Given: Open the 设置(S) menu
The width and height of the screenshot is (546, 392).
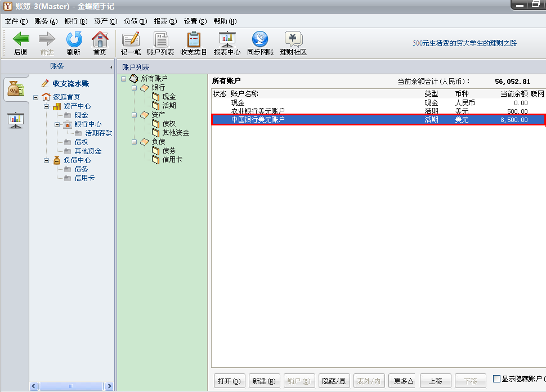Looking at the screenshot, I should coord(196,21).
